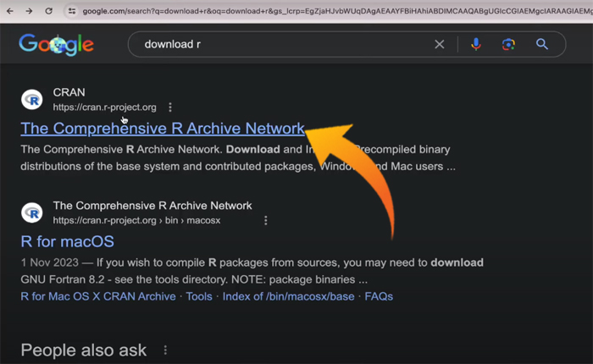Click the browser forward arrow

click(x=28, y=11)
